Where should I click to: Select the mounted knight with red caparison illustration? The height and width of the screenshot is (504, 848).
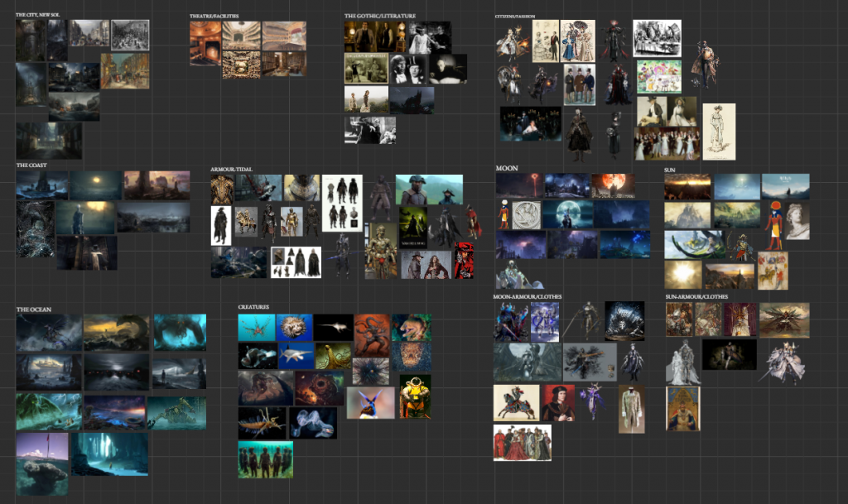517,403
